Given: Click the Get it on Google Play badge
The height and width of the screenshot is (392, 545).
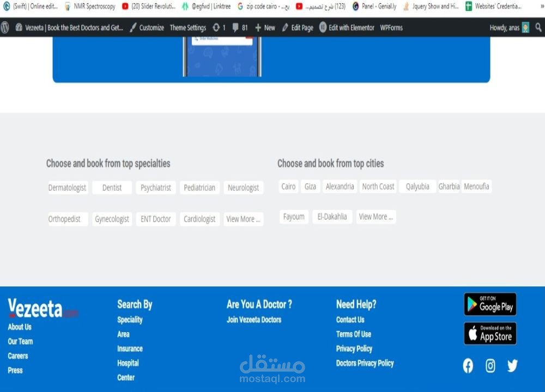Looking at the screenshot, I should (x=489, y=304).
